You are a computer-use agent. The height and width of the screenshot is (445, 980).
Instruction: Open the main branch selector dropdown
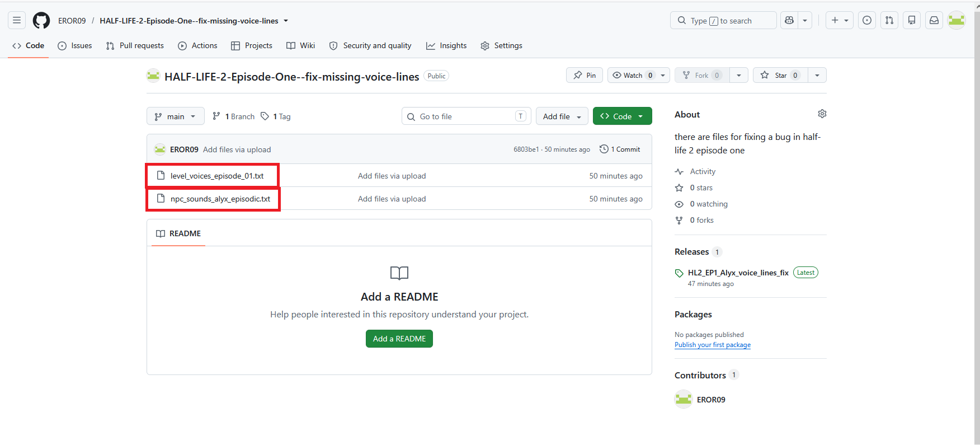click(x=176, y=116)
